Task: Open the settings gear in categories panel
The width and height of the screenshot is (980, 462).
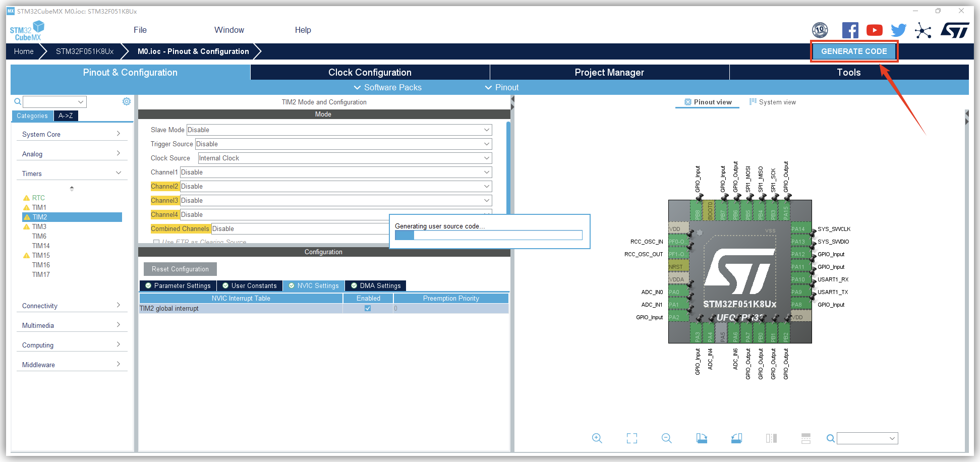Action: pyautogui.click(x=127, y=101)
